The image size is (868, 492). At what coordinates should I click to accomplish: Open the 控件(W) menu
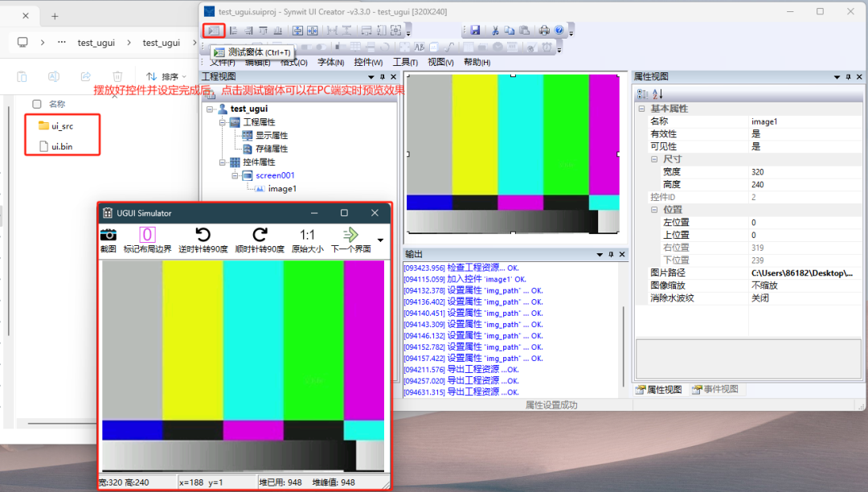[369, 61]
